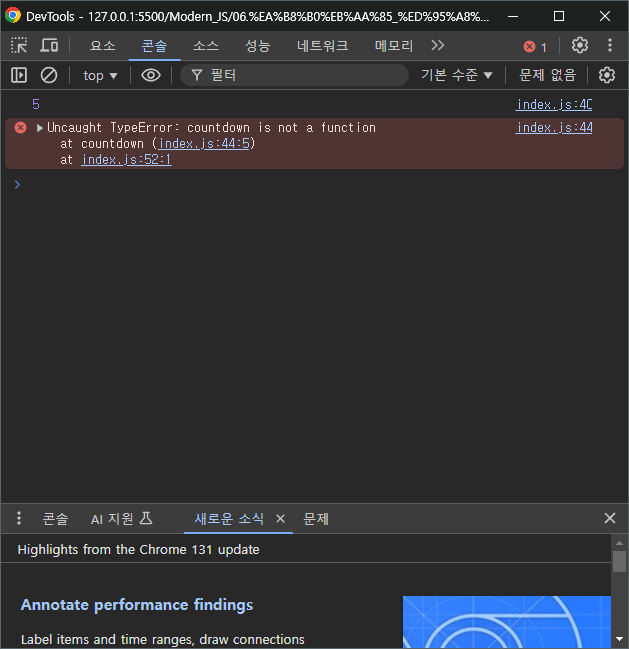Viewport: 629px width, 649px height.
Task: Open the index.js:44 link on the right
Action: (554, 127)
